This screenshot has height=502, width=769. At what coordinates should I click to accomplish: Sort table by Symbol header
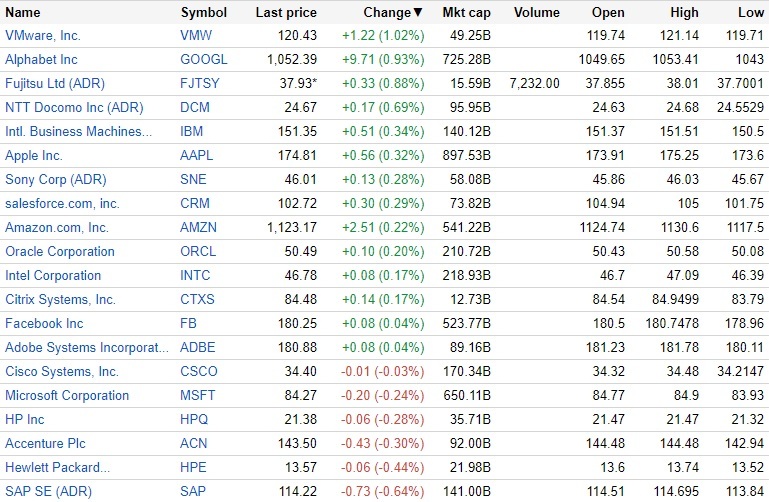click(x=203, y=13)
